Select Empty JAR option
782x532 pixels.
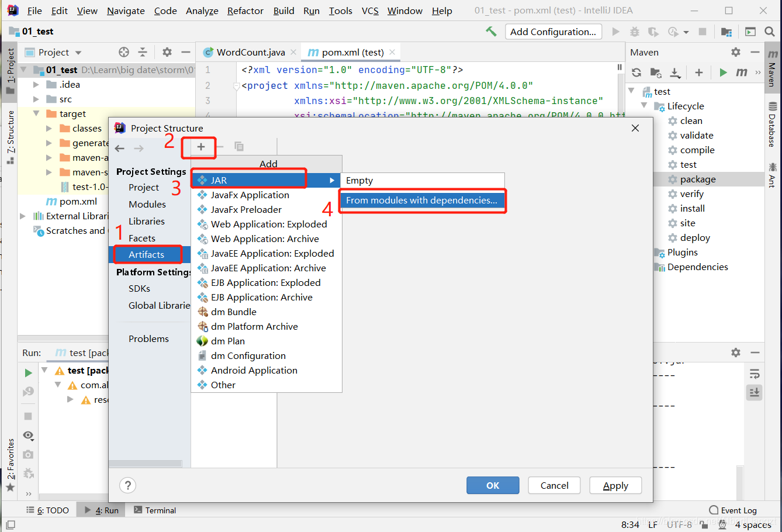click(x=422, y=181)
